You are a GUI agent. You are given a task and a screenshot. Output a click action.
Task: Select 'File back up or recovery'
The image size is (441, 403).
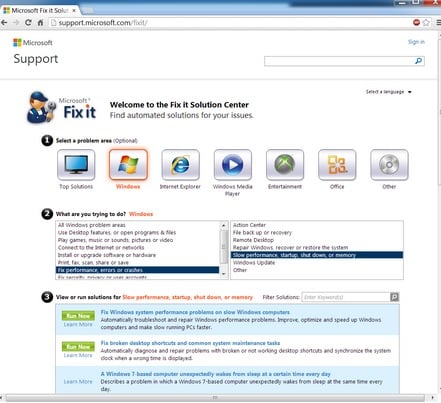tap(317, 233)
